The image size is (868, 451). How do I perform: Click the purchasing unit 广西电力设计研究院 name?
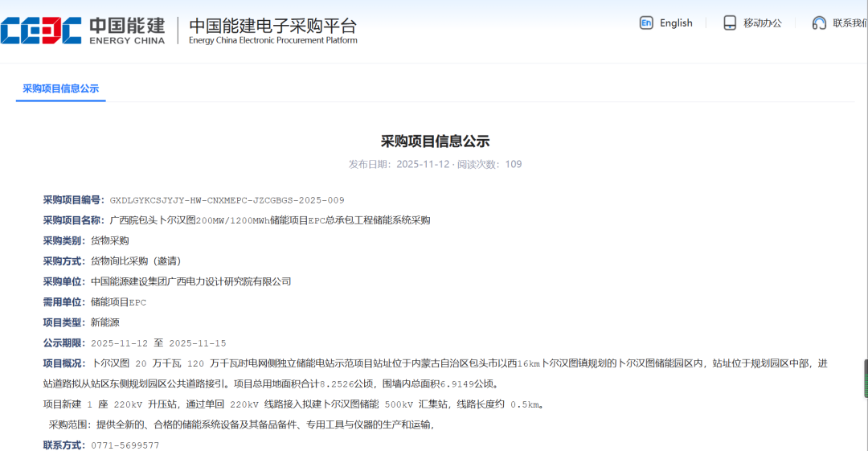tap(190, 281)
